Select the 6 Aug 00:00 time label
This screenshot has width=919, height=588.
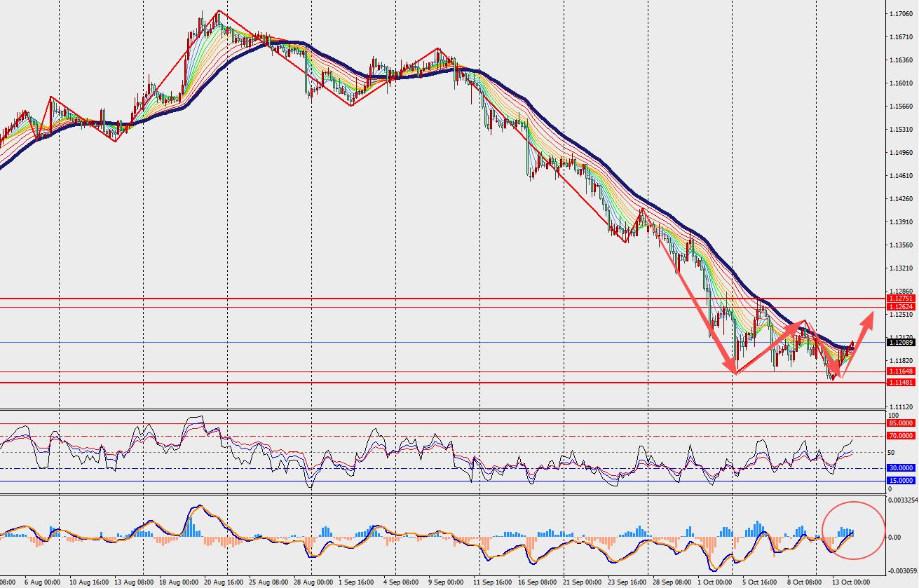coord(41,582)
